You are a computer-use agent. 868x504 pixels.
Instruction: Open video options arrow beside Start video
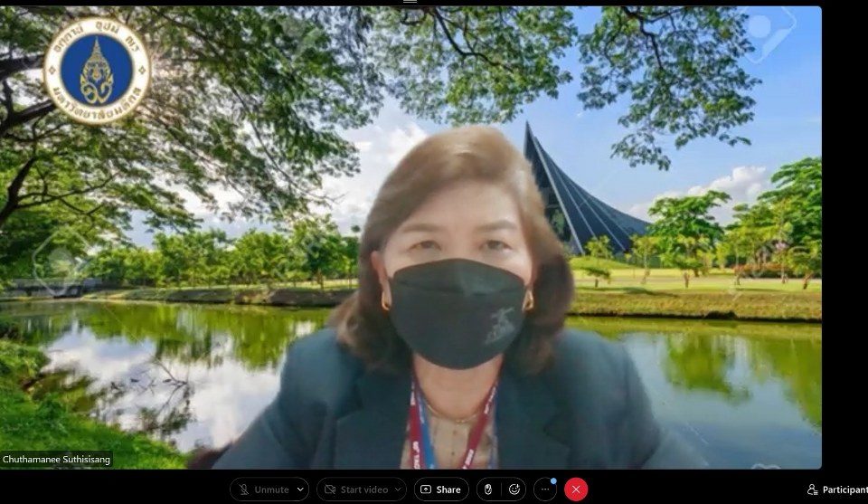pos(398,490)
